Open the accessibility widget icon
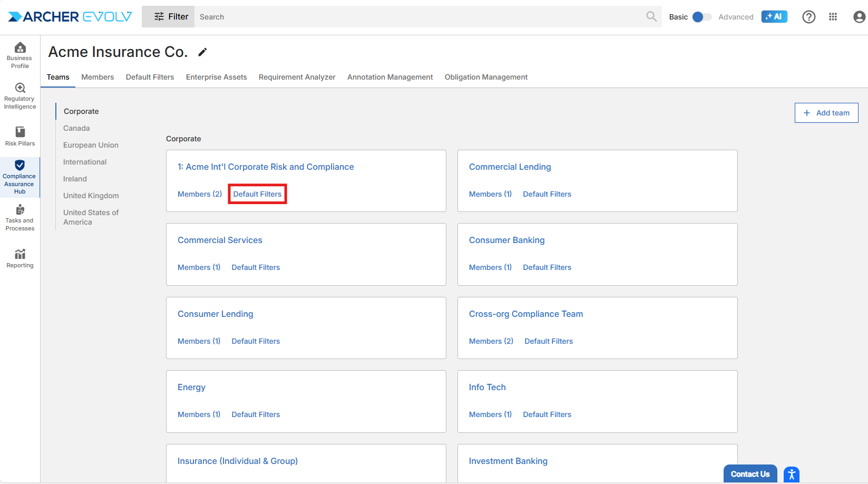Viewport: 868px width, 484px height. tap(791, 475)
